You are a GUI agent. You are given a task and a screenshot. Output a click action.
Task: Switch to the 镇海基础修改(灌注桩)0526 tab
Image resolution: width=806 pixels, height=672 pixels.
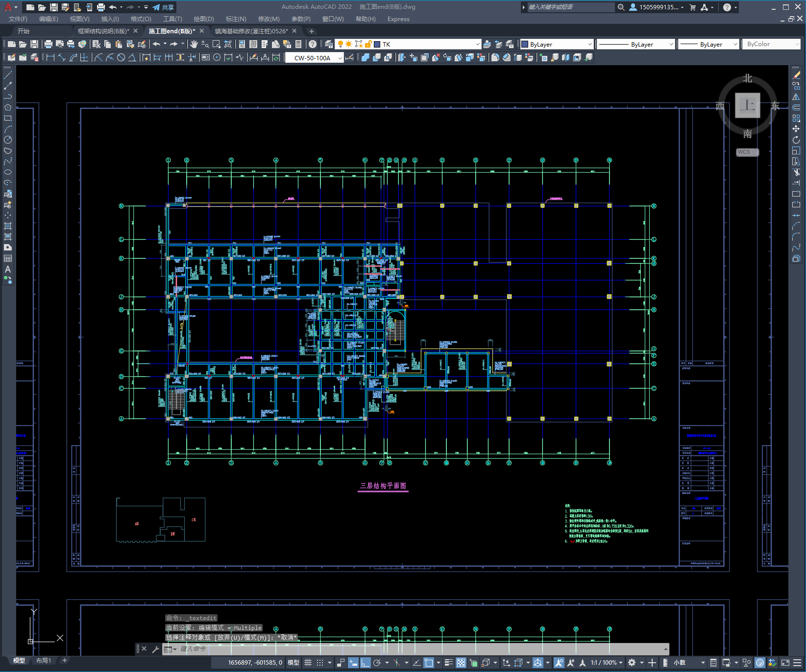point(251,31)
